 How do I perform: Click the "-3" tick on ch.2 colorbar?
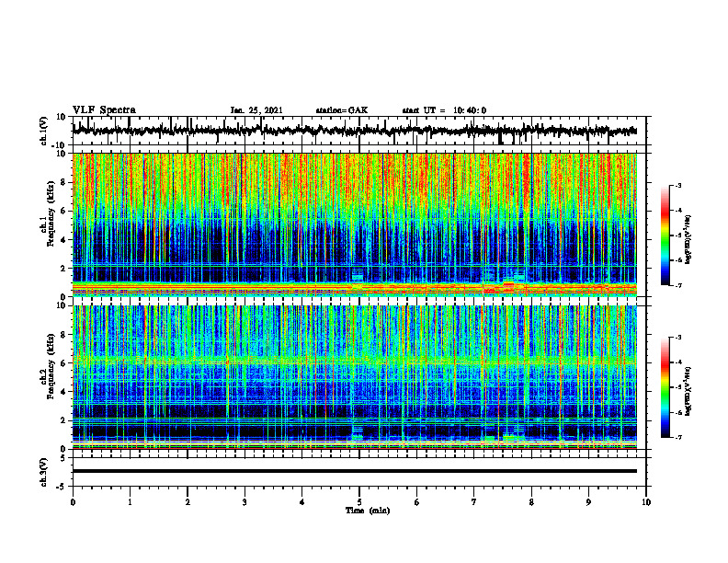[677, 338]
